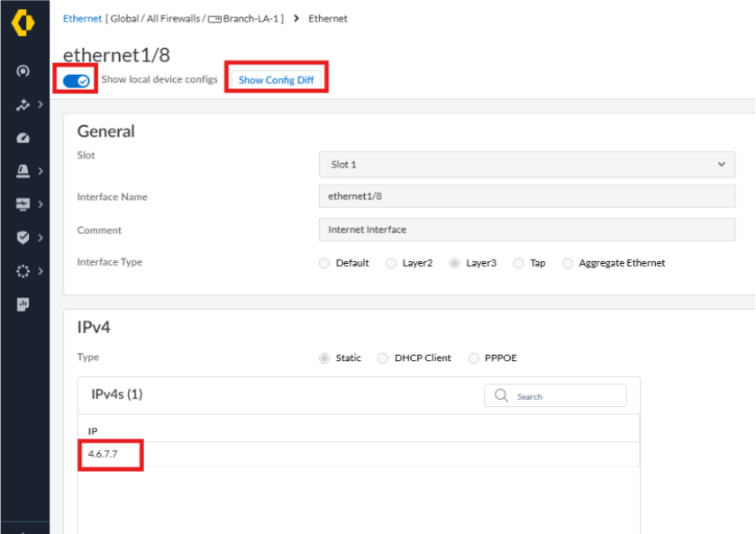Expand the alarm bell sidebar submenu chevron

(41, 171)
